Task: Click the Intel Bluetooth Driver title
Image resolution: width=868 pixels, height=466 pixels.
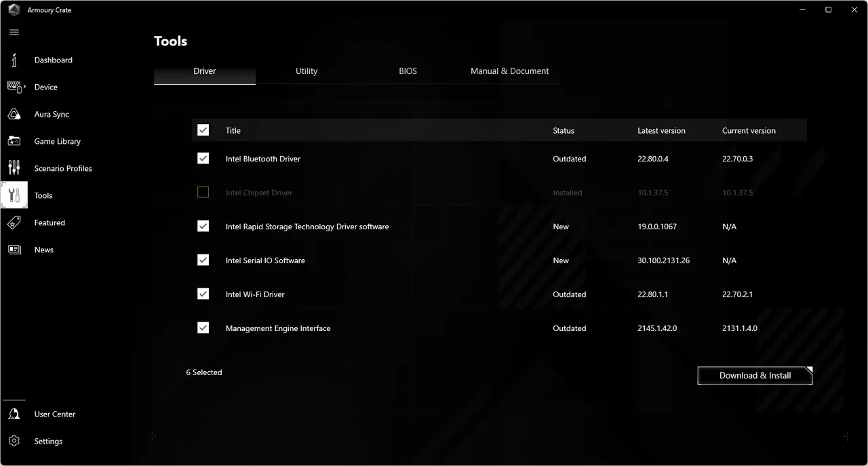Action: pyautogui.click(x=263, y=159)
